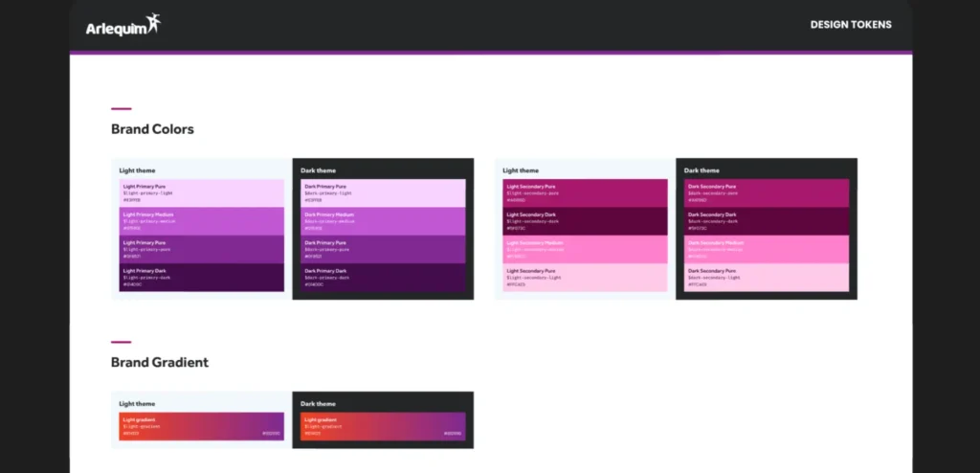The height and width of the screenshot is (473, 980).
Task: Choose the Dark Secondary Medium pink swatch
Action: (x=767, y=250)
